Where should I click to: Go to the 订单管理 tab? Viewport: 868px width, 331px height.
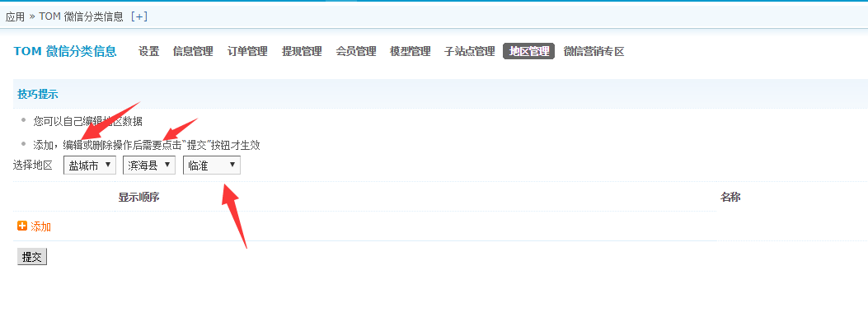[x=247, y=51]
